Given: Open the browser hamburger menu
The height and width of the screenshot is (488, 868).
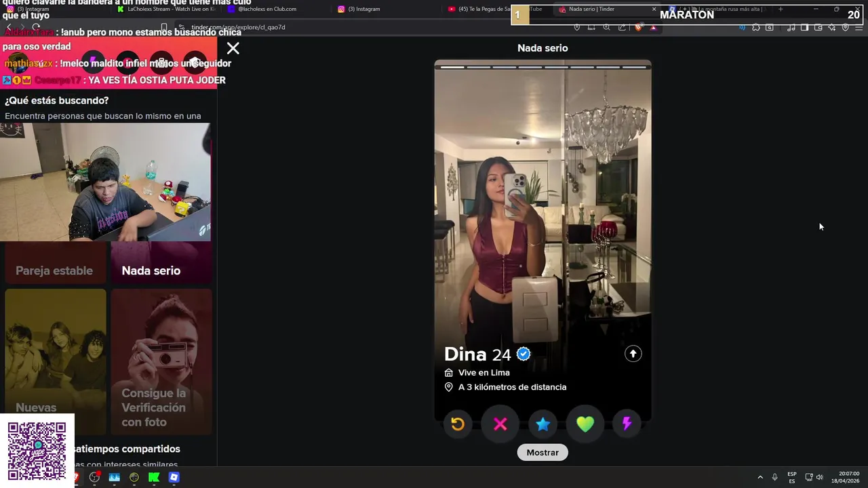Looking at the screenshot, I should tap(859, 27).
